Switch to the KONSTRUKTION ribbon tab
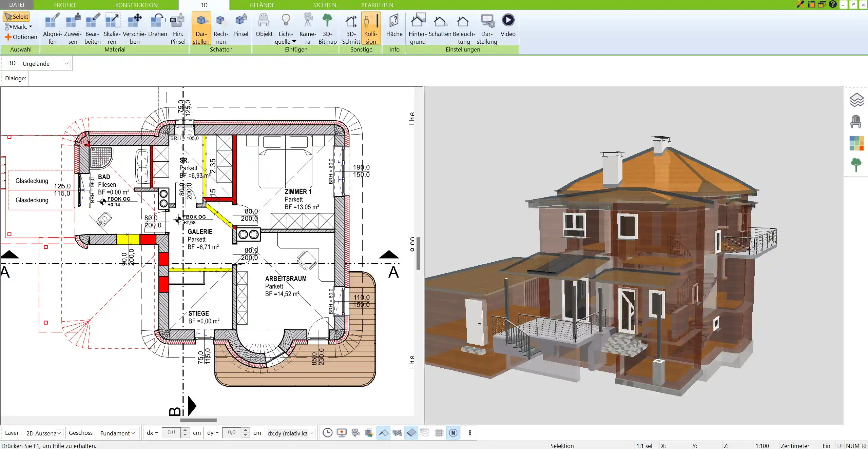 (136, 5)
